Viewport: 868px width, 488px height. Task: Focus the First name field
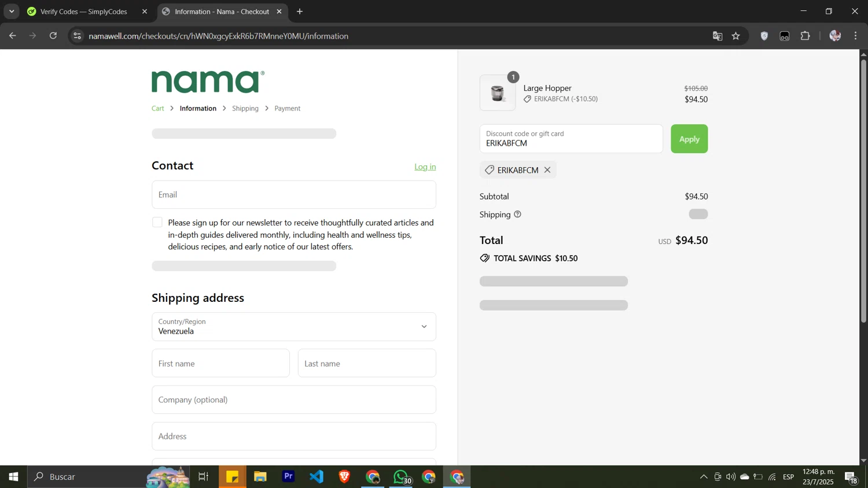coord(220,363)
